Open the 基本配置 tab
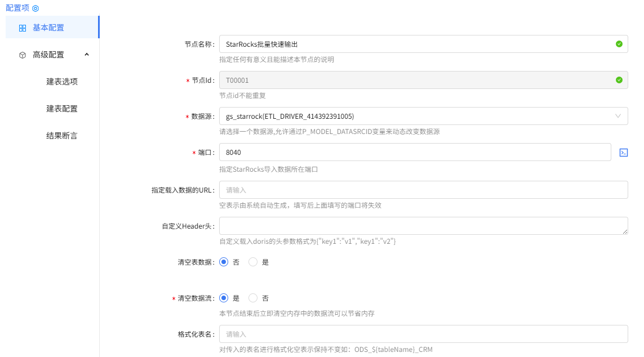644x357 pixels. point(52,28)
